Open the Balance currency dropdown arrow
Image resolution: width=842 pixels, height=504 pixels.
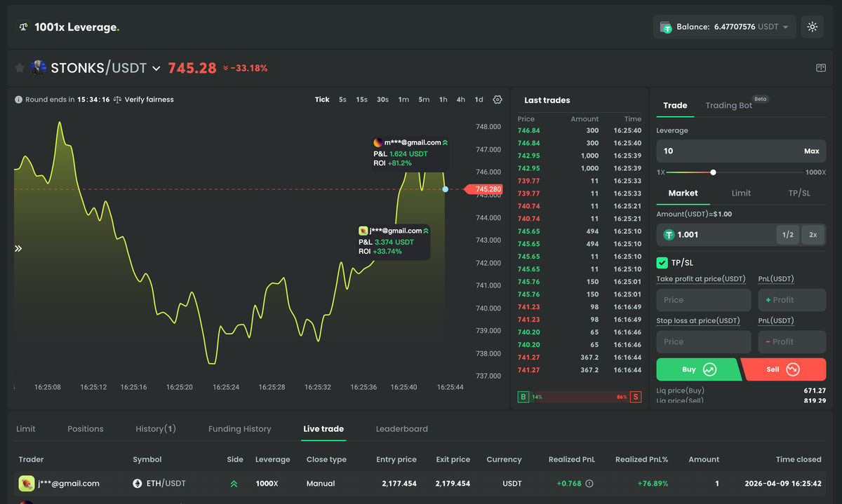[x=785, y=27]
